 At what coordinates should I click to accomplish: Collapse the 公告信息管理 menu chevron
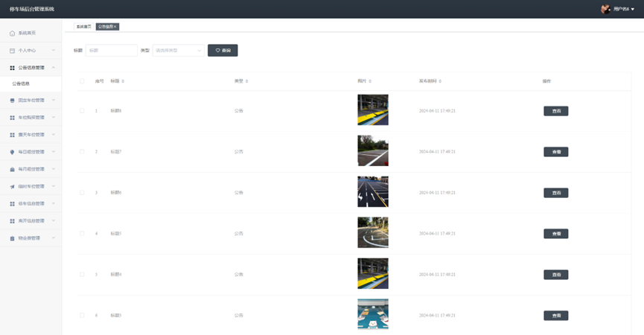54,68
